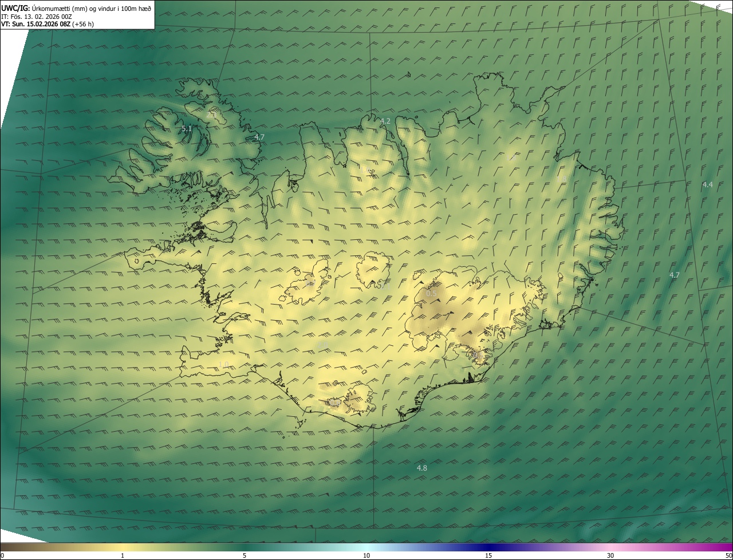Viewport: 733px width, 560px height.
Task: Click the colorbar tick label 50
Action: [x=728, y=556]
